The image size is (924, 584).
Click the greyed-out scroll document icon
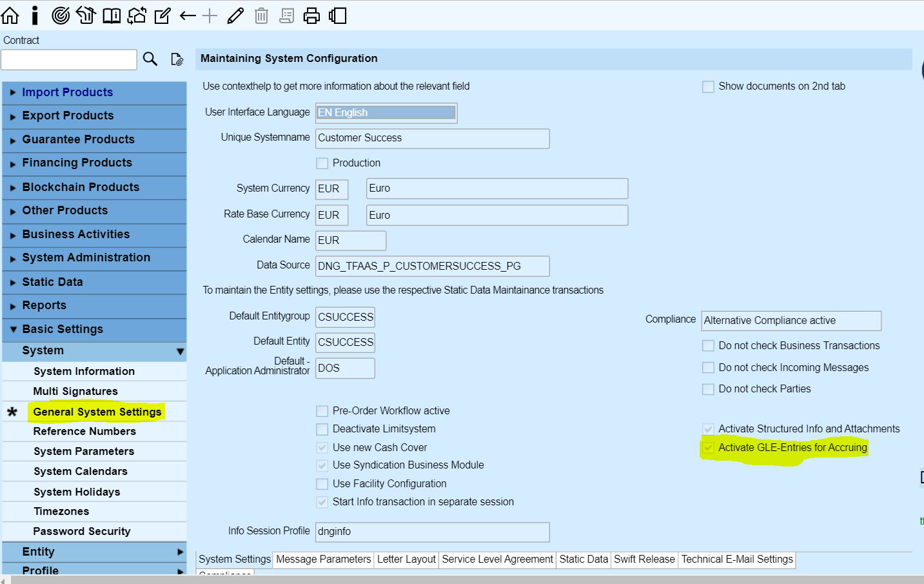[x=286, y=15]
